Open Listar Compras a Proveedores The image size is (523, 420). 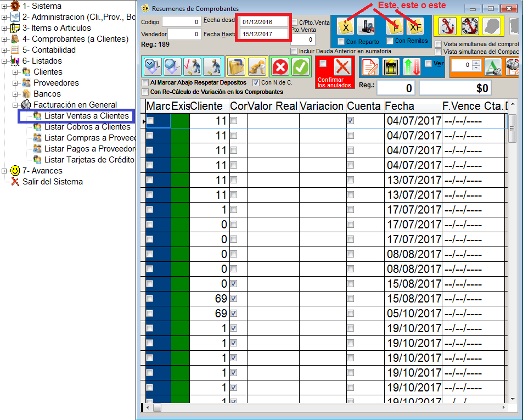click(90, 138)
